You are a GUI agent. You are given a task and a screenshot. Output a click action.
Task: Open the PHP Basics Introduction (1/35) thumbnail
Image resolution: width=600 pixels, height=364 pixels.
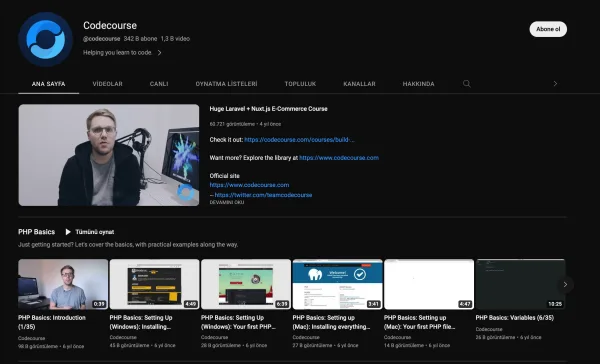pos(63,284)
